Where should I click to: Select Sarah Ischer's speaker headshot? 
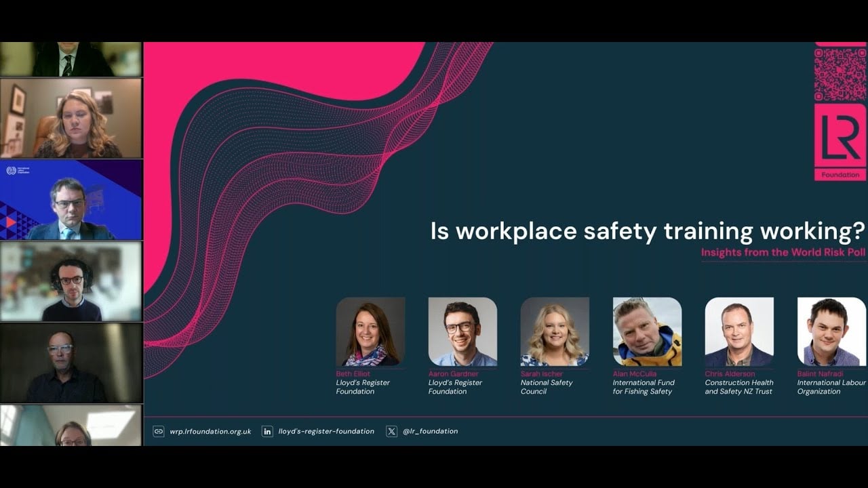click(555, 331)
